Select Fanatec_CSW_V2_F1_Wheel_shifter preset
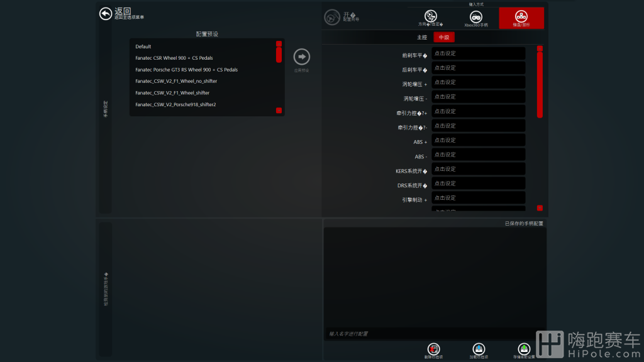The height and width of the screenshot is (362, 644). tap(172, 93)
